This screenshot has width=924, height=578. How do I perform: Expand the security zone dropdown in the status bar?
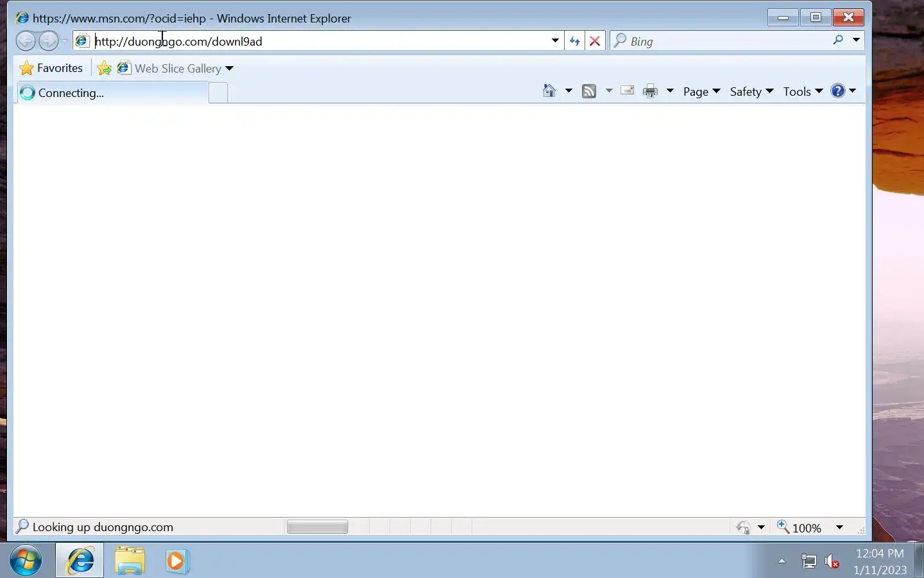click(762, 527)
